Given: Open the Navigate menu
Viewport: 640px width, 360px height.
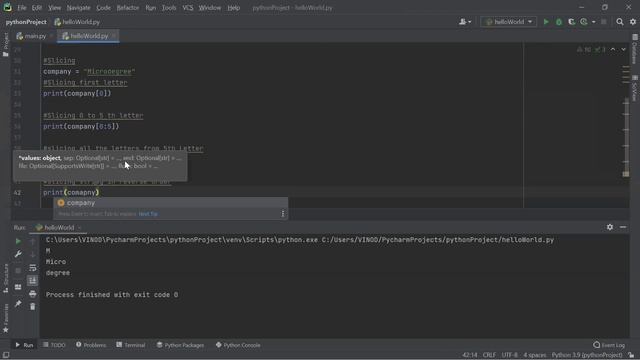Looking at the screenshot, I should [x=78, y=8].
